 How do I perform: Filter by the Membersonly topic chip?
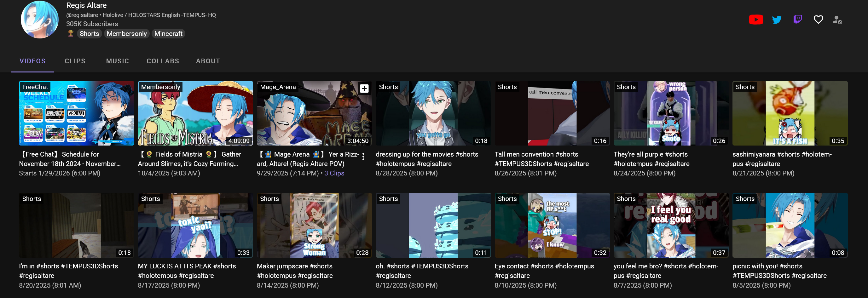tap(127, 33)
